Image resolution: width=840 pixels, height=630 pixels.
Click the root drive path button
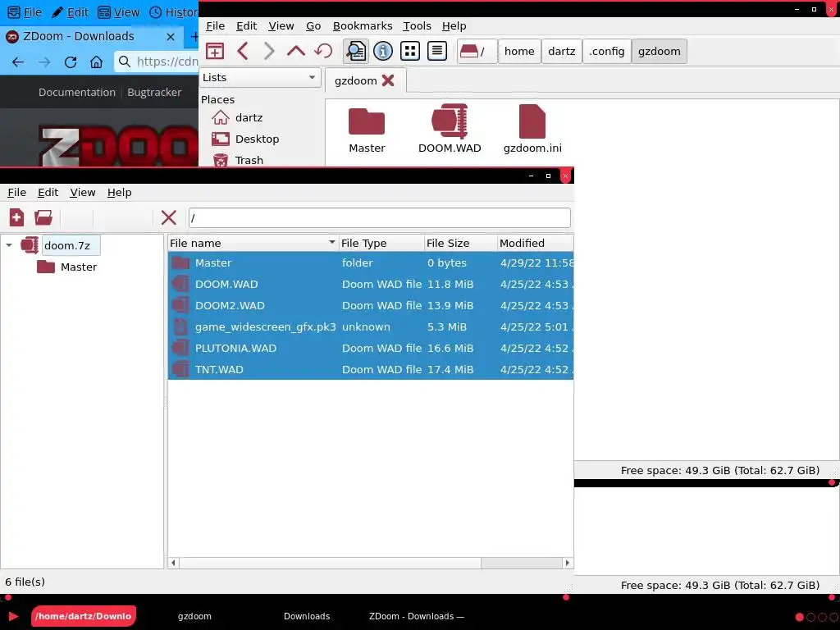(477, 52)
